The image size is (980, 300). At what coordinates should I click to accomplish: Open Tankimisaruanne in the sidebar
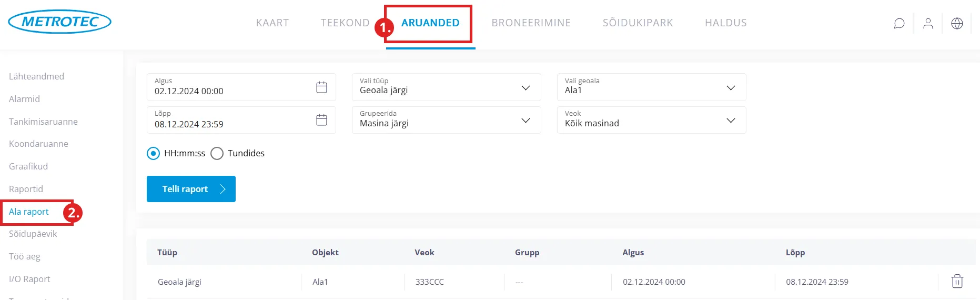(43, 122)
